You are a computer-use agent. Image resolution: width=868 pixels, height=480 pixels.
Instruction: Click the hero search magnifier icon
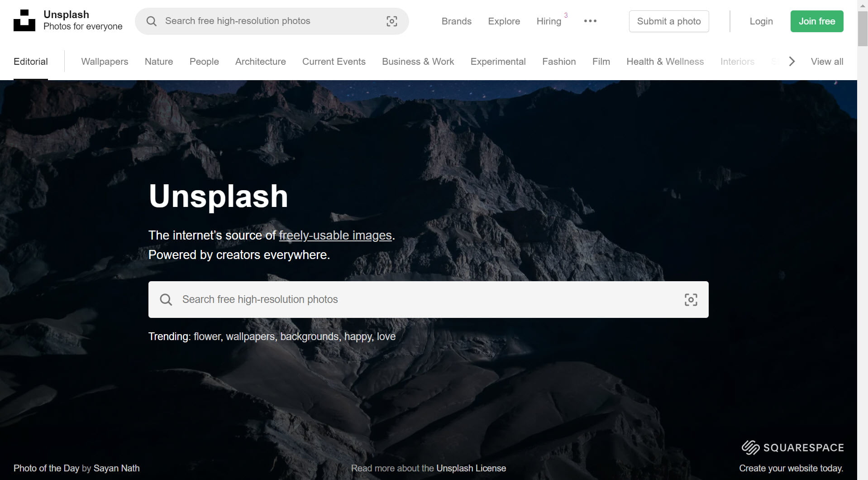coord(166,300)
